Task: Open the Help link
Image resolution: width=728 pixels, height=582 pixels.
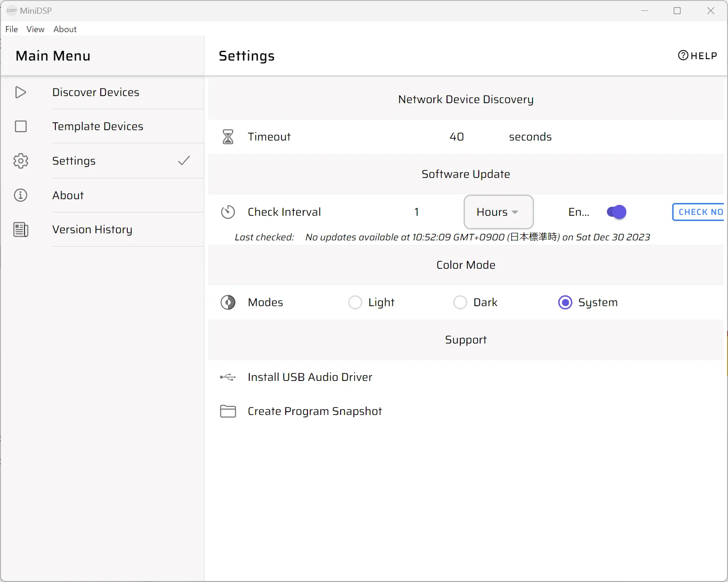Action: (x=698, y=56)
